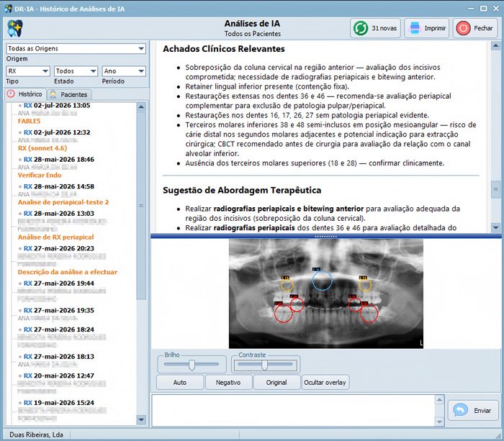Open the Todas as Origens dropdown
Viewport: 504px width, 441px height.
point(76,48)
